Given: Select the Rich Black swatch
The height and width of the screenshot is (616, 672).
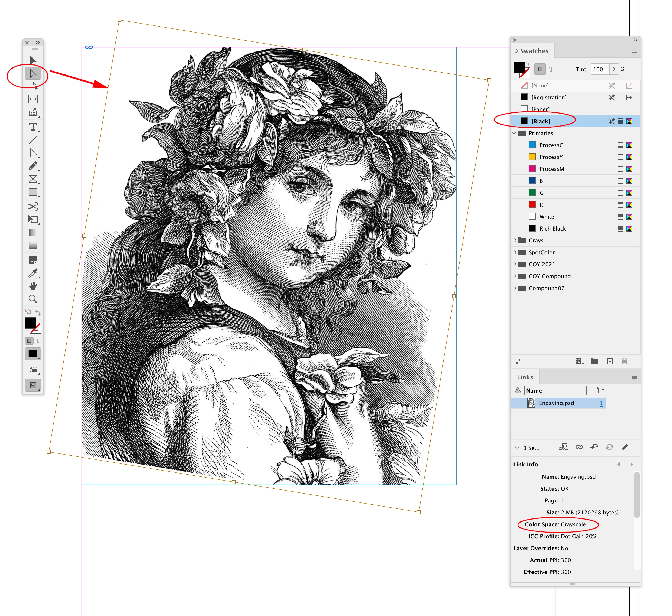Looking at the screenshot, I should pyautogui.click(x=553, y=228).
